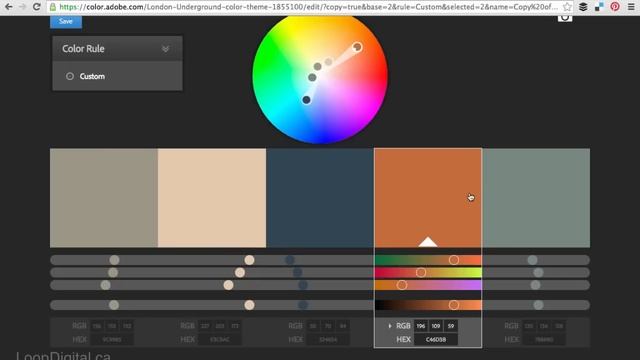Screen dimensions: 640x360
Task: Select the light beige color swatch
Action: coord(212,198)
